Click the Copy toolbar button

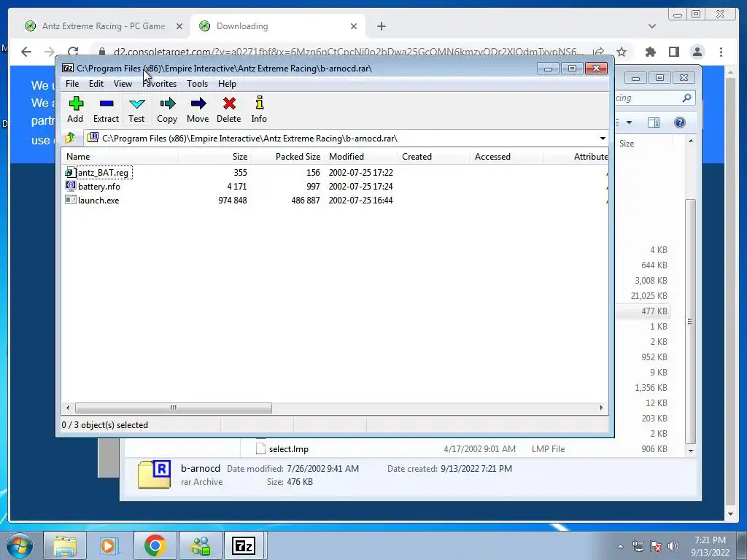167,110
